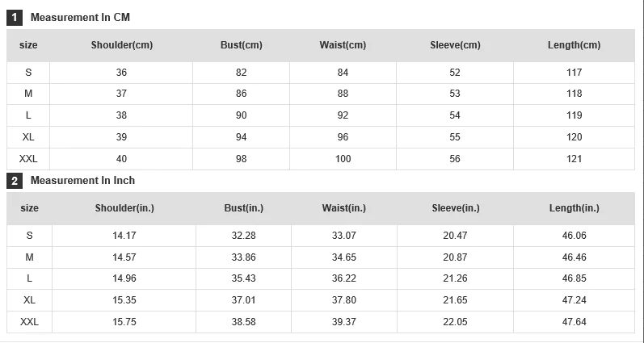This screenshot has width=644, height=343.
Task: Click the shoulder value 14.57 for M
Action: click(x=124, y=257)
